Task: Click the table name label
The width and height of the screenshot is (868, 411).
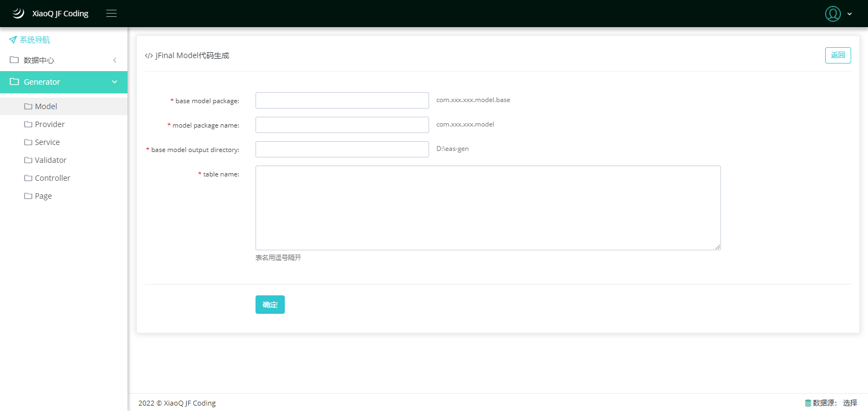Action: pyautogui.click(x=221, y=174)
